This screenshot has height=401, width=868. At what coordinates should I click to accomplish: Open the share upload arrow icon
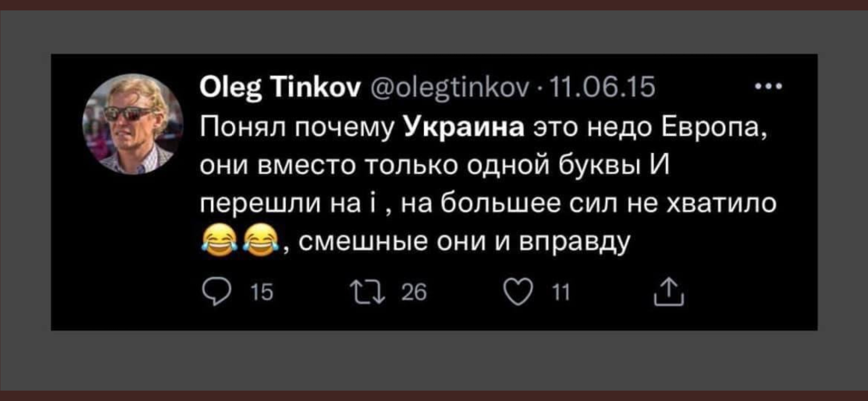[x=668, y=292]
